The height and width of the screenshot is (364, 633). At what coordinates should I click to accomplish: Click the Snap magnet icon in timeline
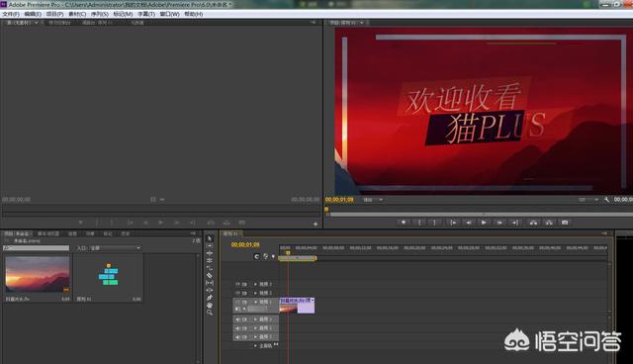(257, 256)
